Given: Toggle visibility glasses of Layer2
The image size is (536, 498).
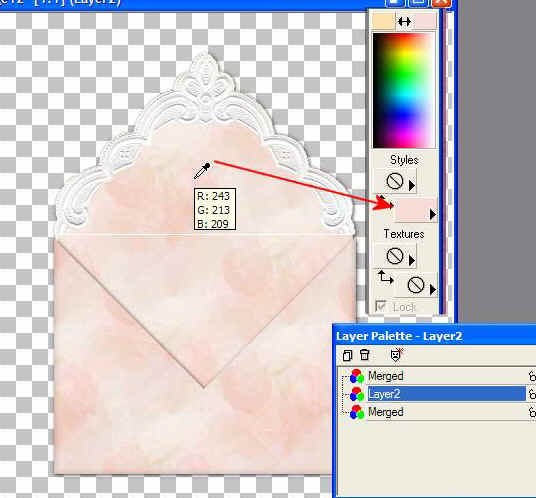Looking at the screenshot, I should coord(532,394).
